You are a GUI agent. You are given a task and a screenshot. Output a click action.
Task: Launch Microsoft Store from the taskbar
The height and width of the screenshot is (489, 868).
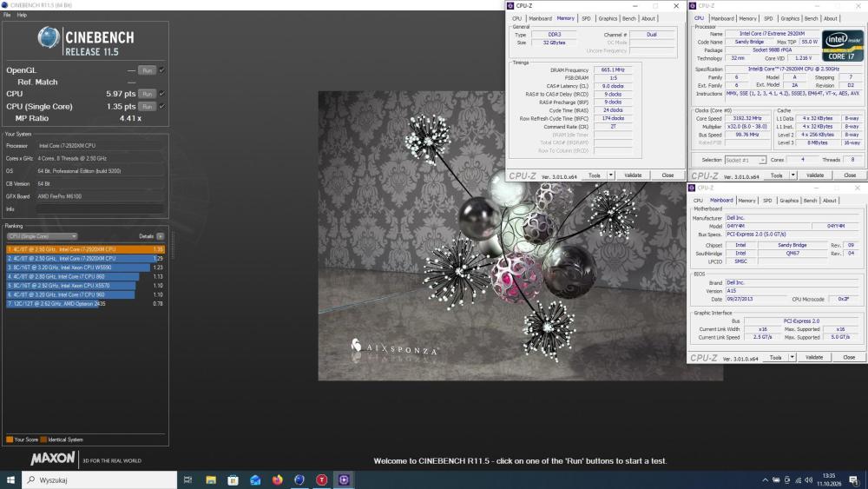[233, 479]
